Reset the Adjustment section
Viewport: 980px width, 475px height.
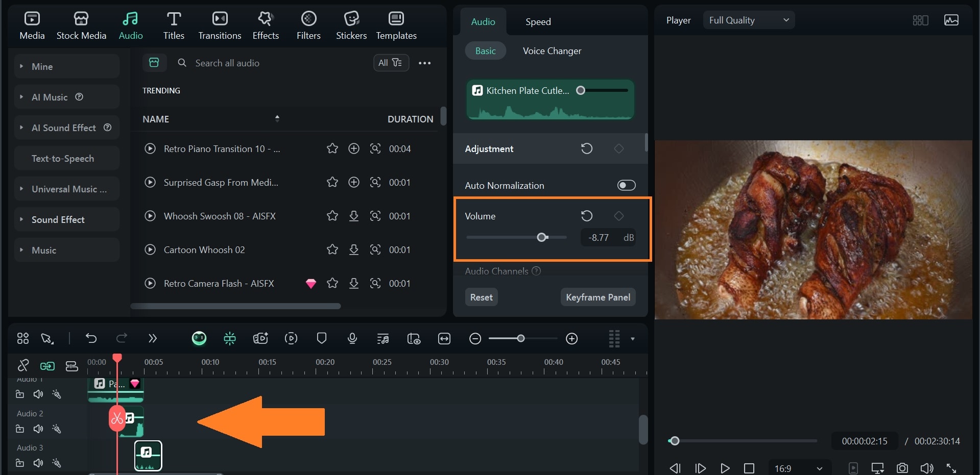pyautogui.click(x=587, y=148)
